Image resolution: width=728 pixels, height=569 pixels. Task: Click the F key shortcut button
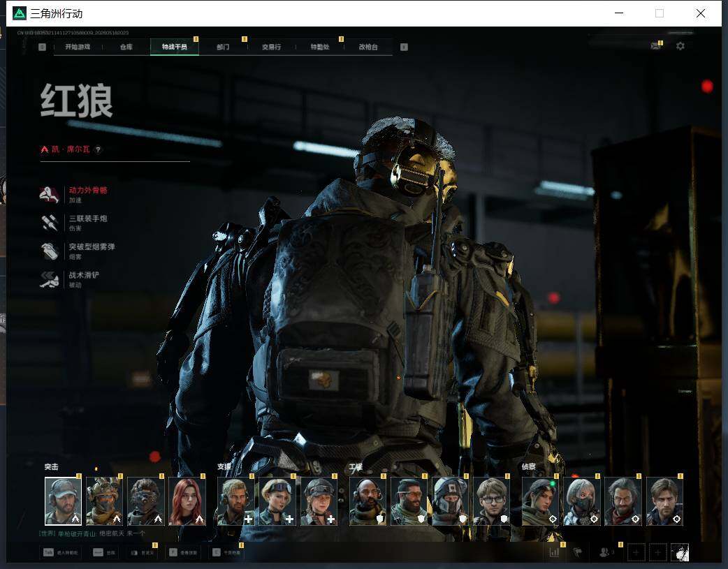pos(183,552)
